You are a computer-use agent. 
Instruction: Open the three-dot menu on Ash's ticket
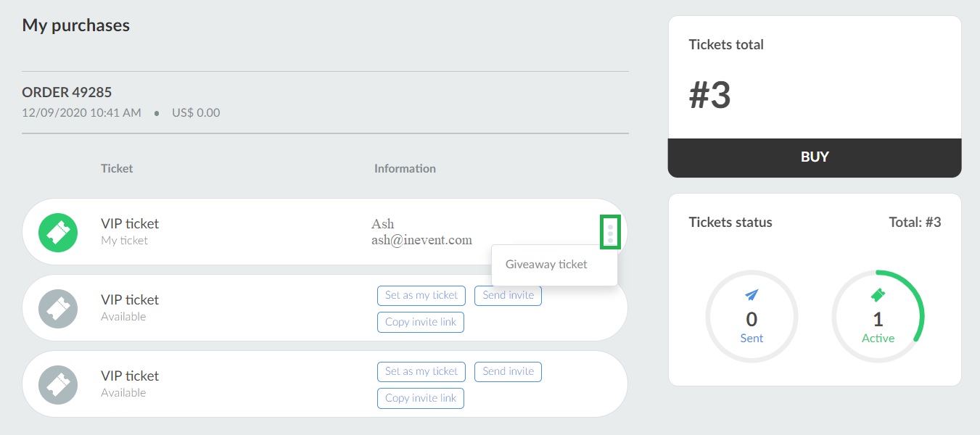(610, 233)
